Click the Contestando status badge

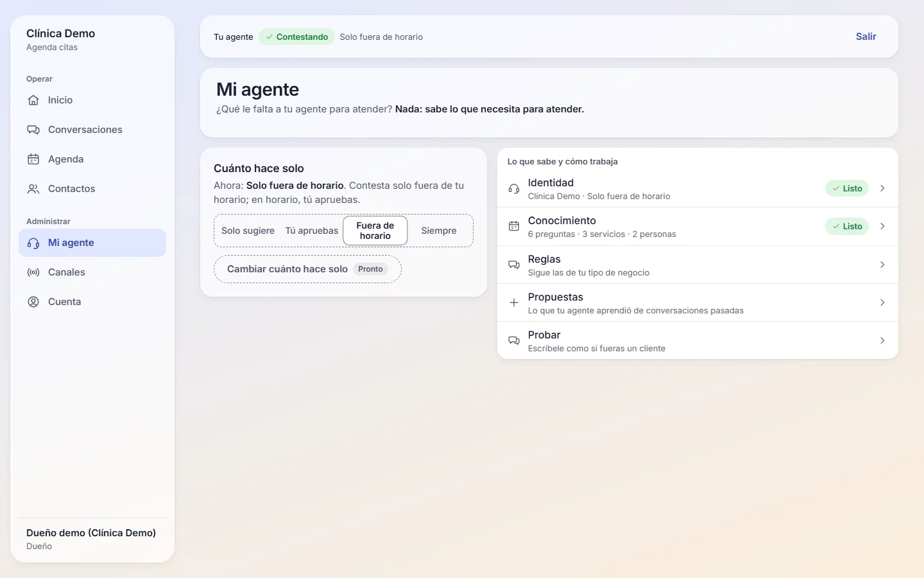pyautogui.click(x=296, y=37)
